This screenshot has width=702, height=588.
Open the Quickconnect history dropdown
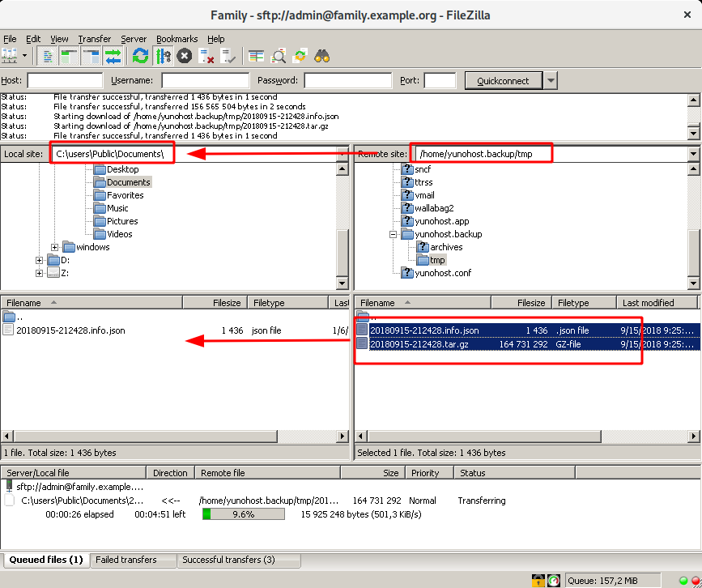(550, 80)
